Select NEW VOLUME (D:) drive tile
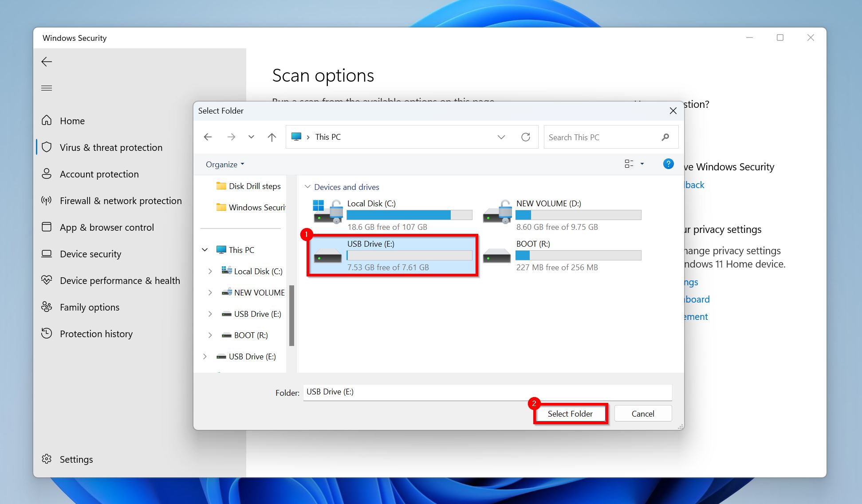This screenshot has width=862, height=504. (562, 215)
